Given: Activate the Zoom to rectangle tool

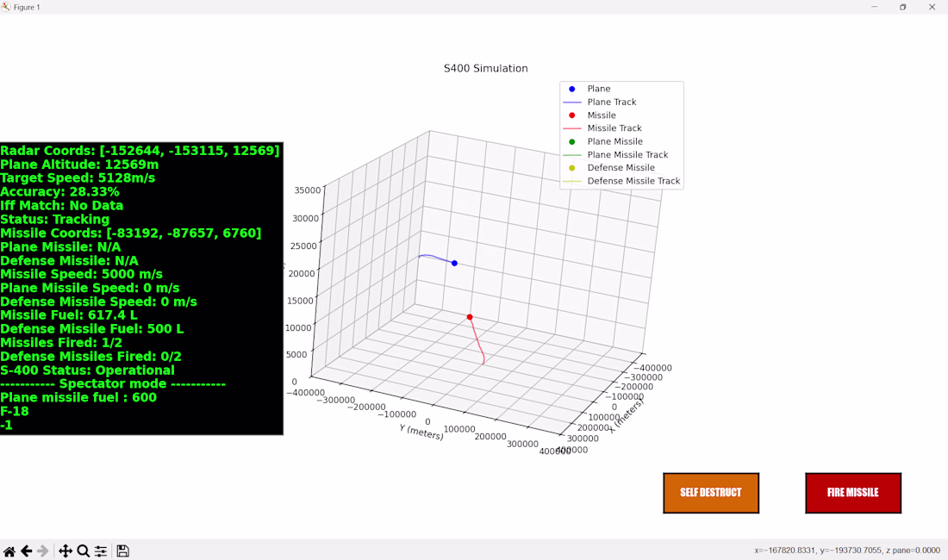Looking at the screenshot, I should pyautogui.click(x=84, y=551).
